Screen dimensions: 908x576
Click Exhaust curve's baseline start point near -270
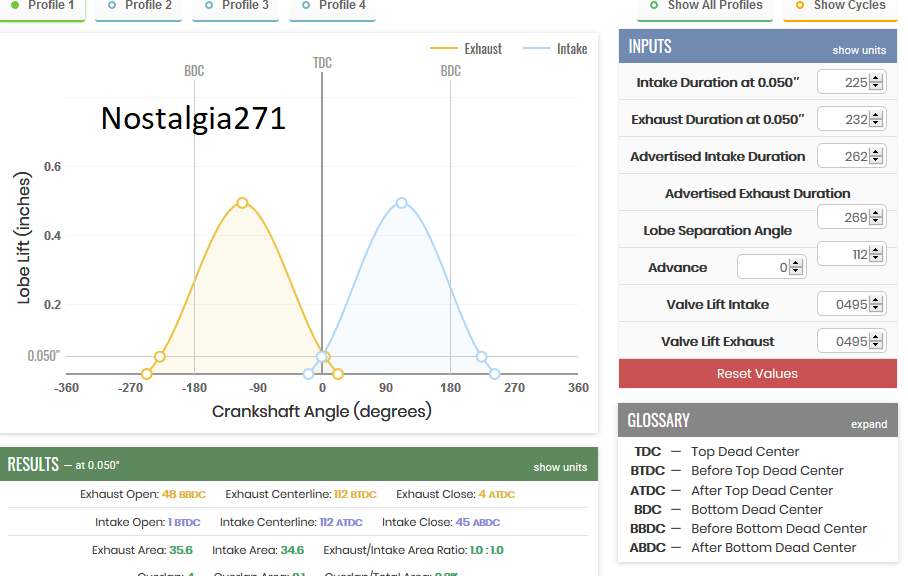pyautogui.click(x=147, y=374)
